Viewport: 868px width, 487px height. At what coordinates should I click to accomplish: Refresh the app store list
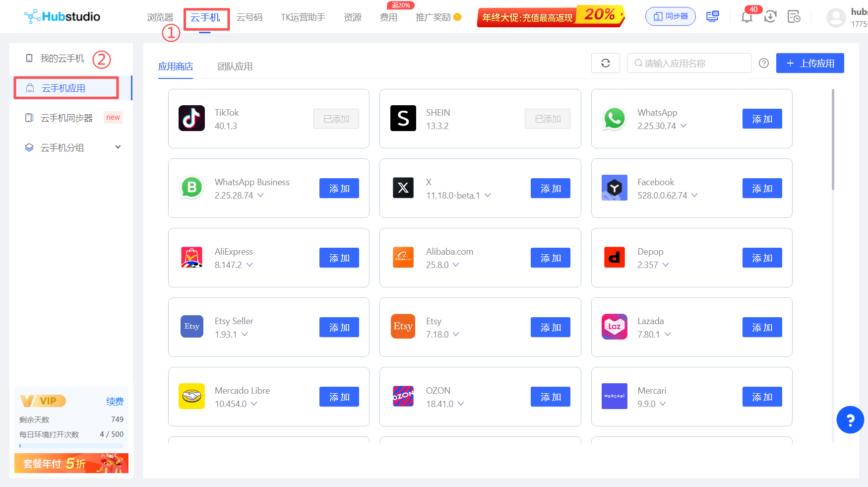pos(606,63)
